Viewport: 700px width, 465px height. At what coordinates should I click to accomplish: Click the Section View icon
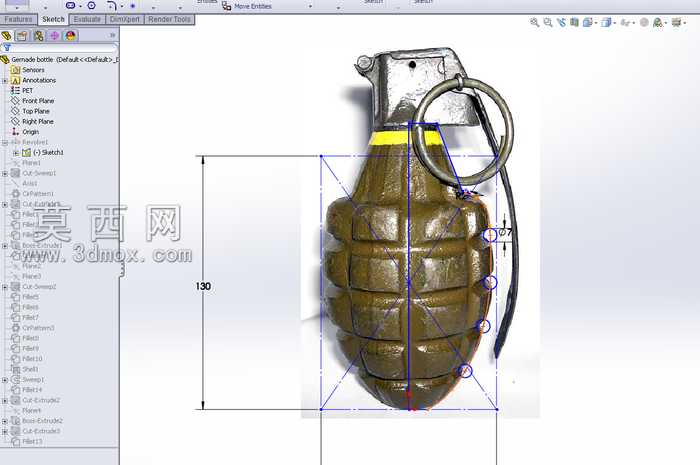(x=575, y=22)
